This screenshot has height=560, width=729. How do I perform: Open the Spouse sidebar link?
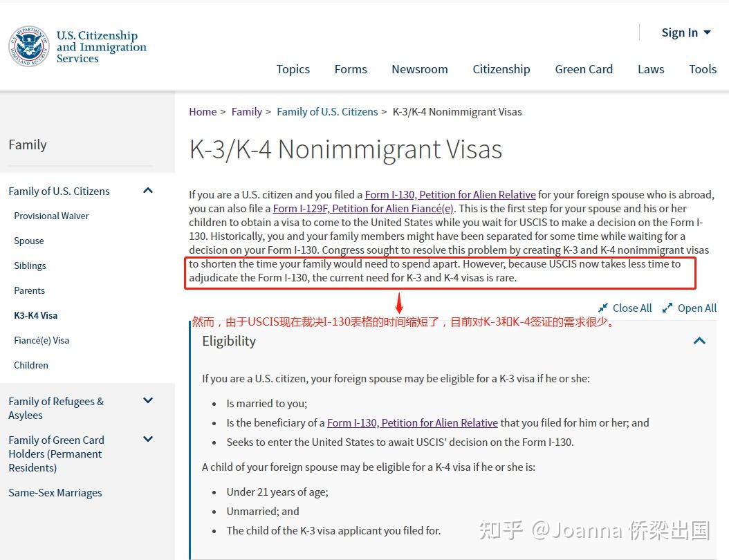click(x=28, y=240)
